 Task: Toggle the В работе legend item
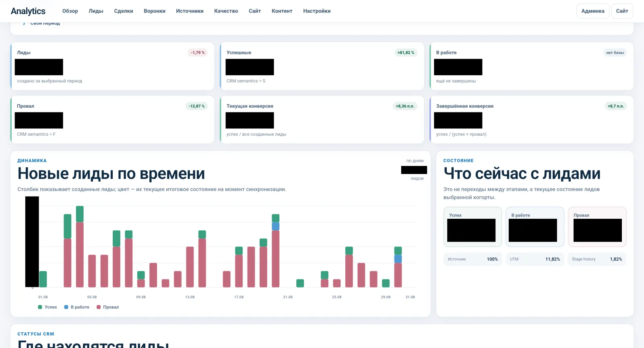[77, 307]
